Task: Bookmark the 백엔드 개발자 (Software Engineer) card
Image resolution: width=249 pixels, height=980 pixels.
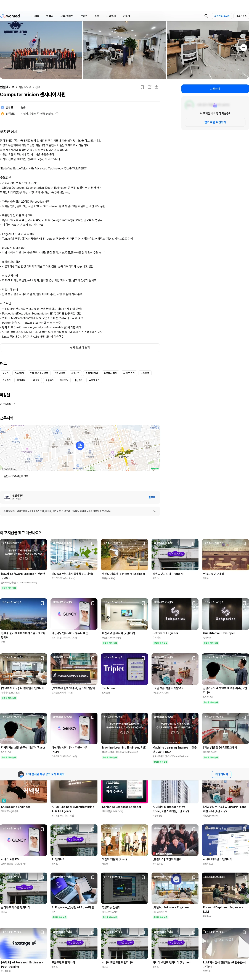Action: (x=144, y=544)
